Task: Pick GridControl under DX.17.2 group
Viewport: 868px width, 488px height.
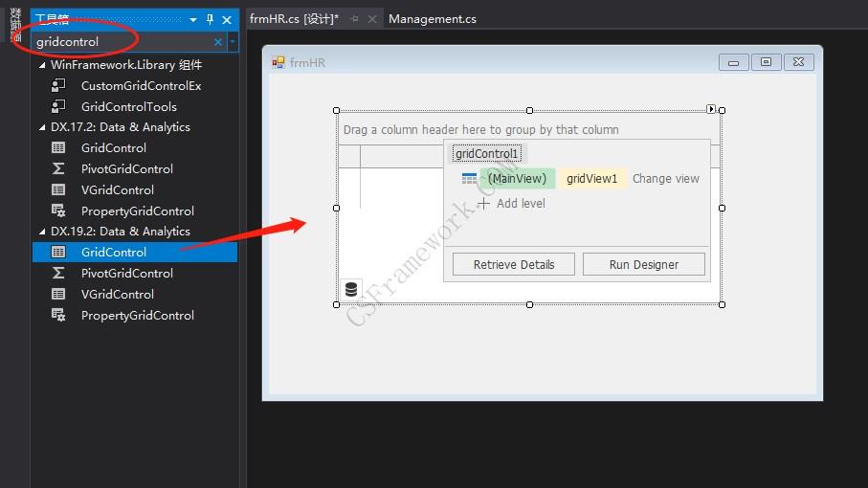Action: tap(113, 148)
